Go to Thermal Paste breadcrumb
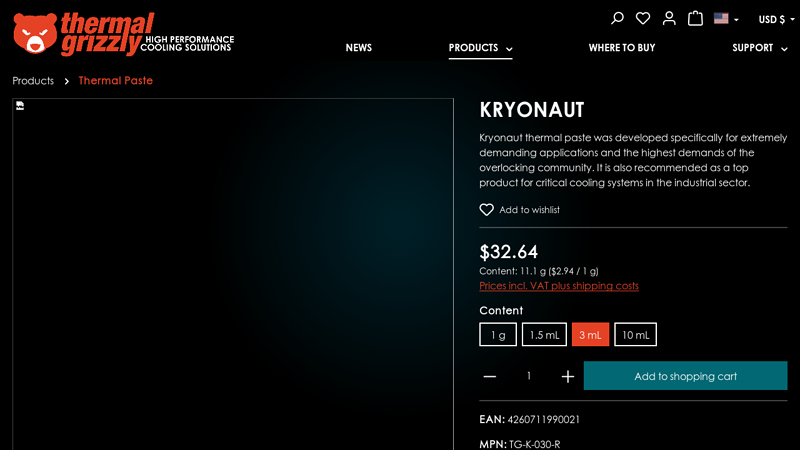Viewport: 800px width, 450px height. [x=115, y=81]
